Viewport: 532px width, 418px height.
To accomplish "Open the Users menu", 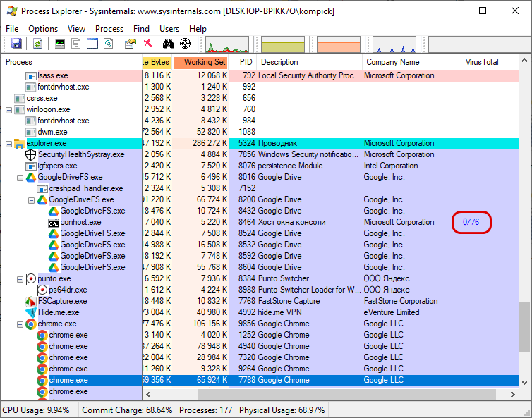I will pos(169,29).
